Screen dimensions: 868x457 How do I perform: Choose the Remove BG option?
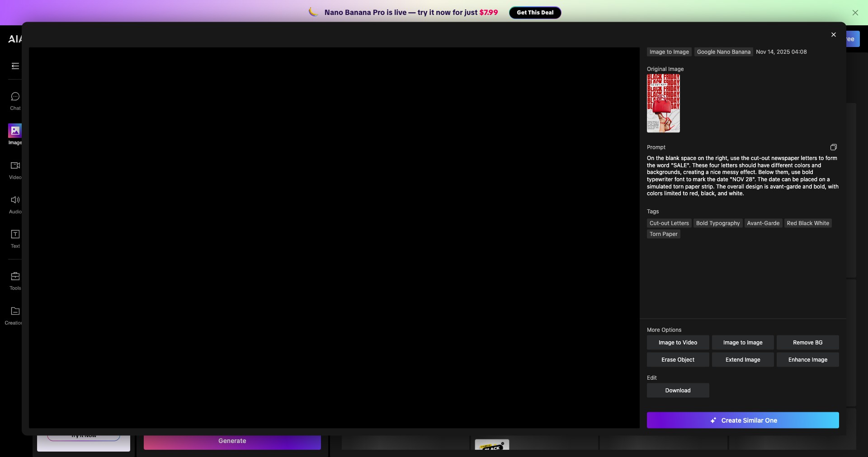pyautogui.click(x=807, y=343)
